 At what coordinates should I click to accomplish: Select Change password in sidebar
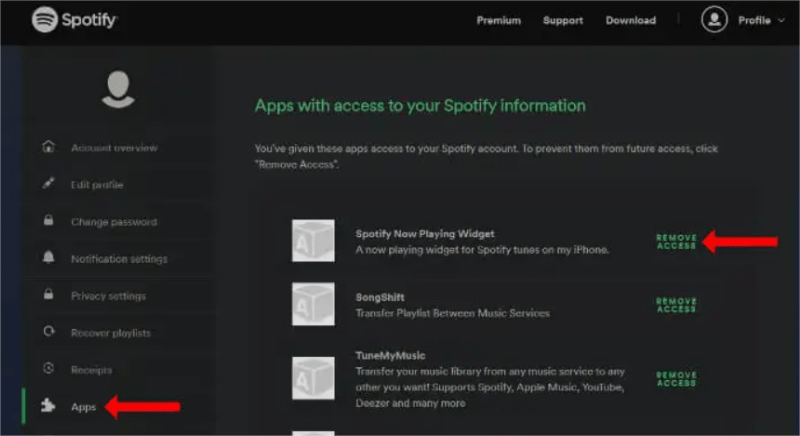114,222
